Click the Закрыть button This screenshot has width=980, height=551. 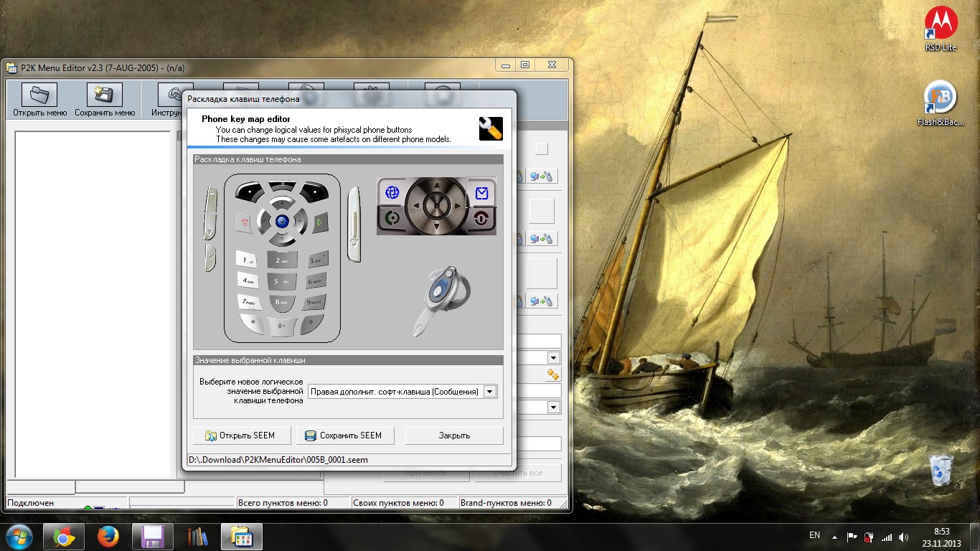454,435
